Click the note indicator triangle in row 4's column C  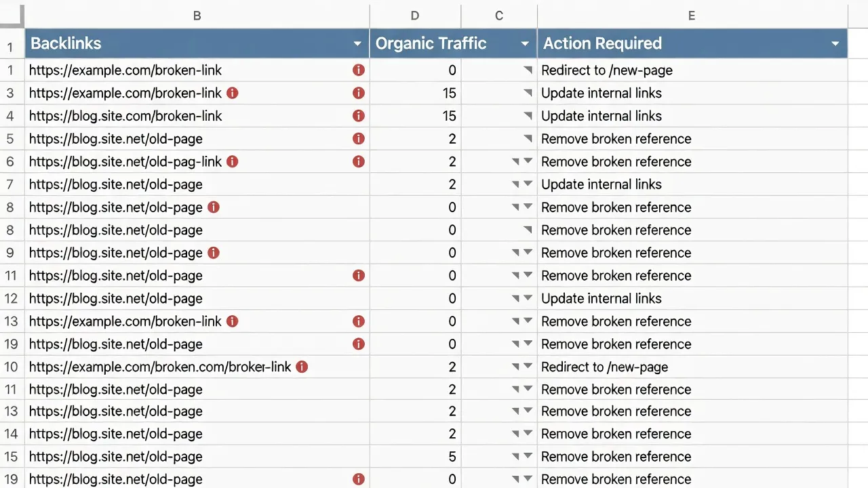pos(528,116)
